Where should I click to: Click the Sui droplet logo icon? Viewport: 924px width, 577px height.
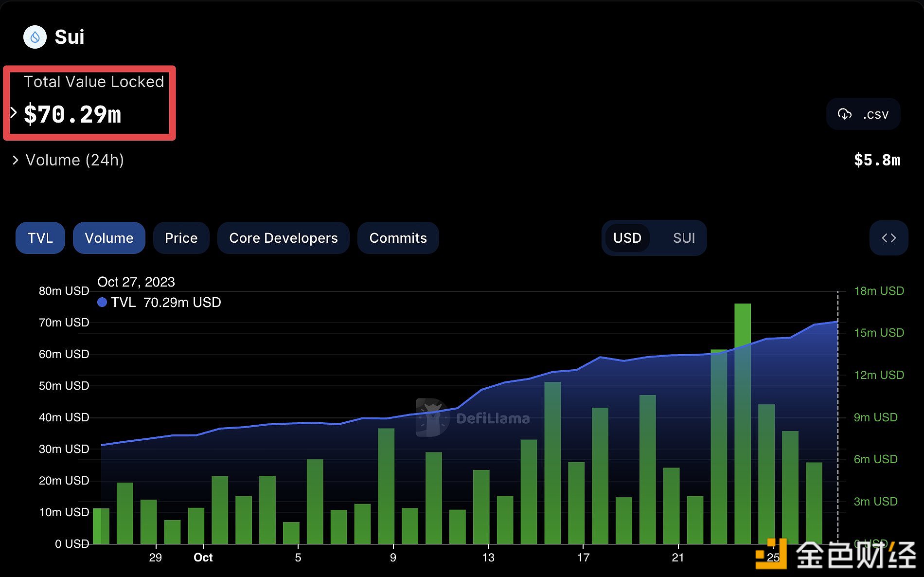pyautogui.click(x=35, y=37)
